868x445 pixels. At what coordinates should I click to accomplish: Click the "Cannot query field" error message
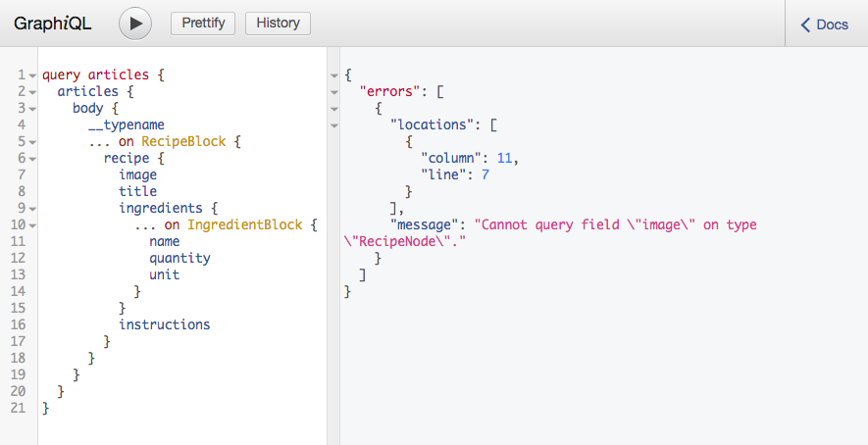550,233
